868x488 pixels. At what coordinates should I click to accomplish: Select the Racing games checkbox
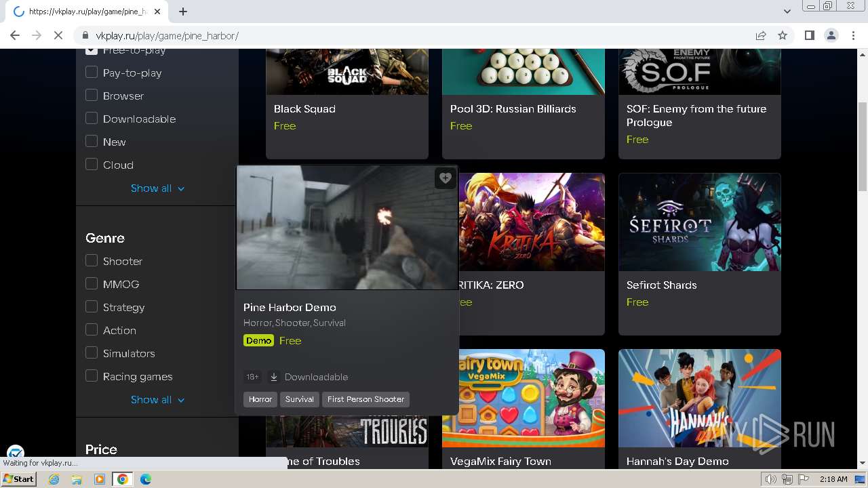click(92, 376)
